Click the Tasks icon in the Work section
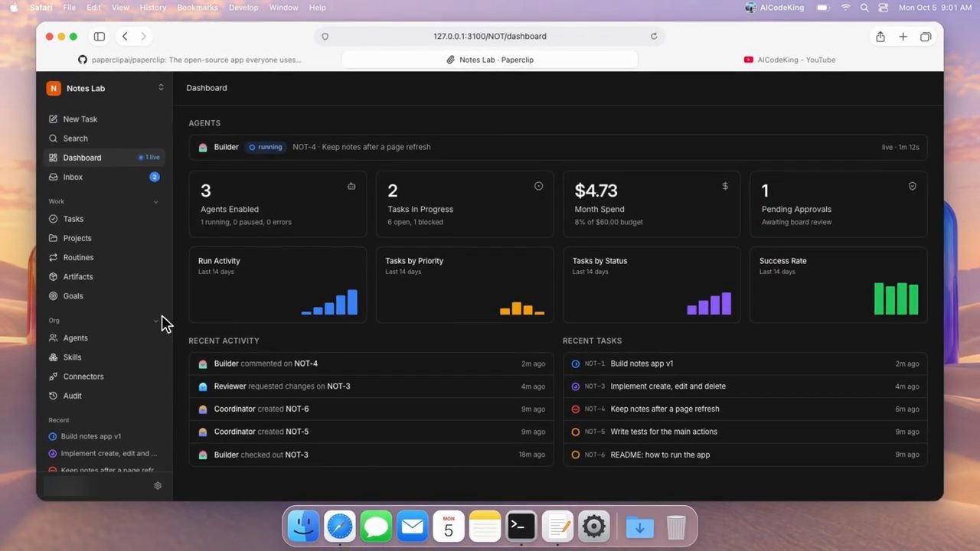The height and width of the screenshot is (551, 980). coord(53,219)
